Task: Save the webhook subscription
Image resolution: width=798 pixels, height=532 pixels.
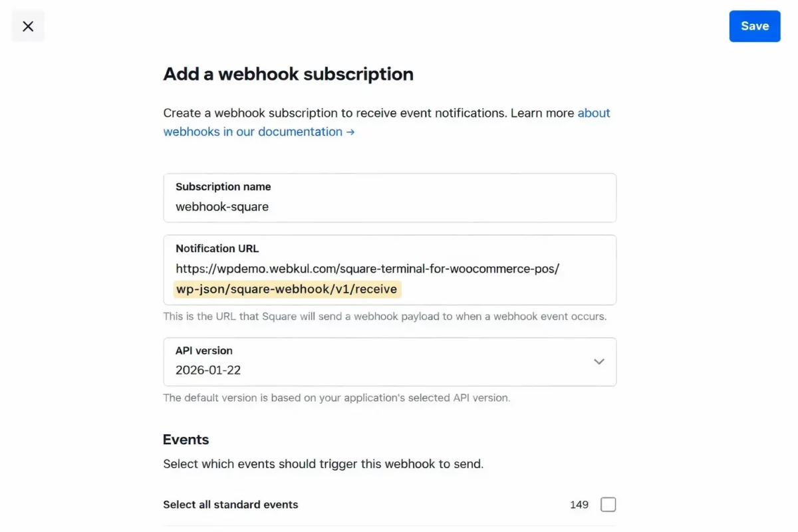Action: (755, 26)
